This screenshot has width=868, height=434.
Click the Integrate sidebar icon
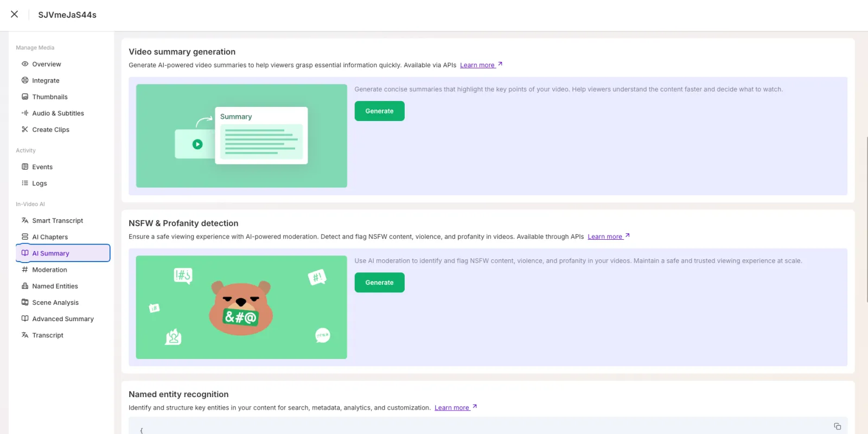pyautogui.click(x=25, y=80)
